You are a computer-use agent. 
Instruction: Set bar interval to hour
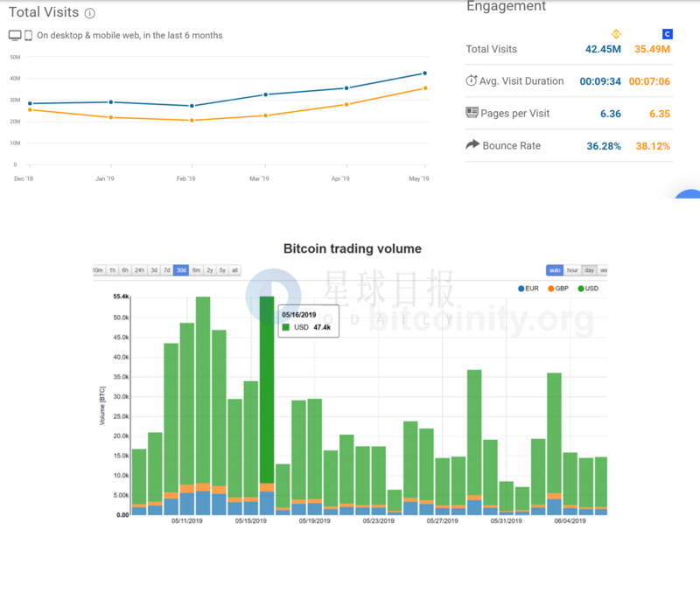pos(572,270)
